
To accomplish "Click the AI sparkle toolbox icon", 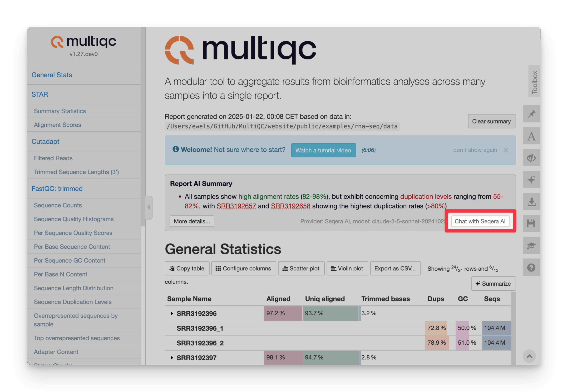I will (x=531, y=180).
